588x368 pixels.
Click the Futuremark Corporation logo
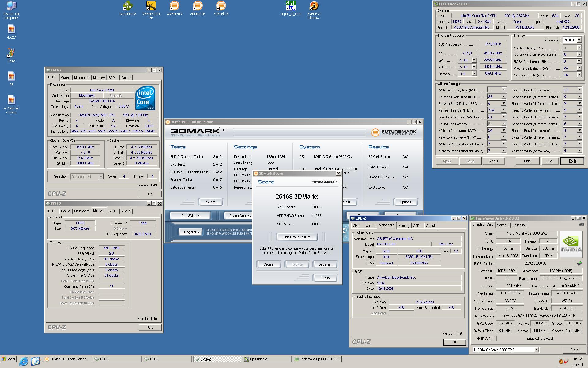[394, 132]
